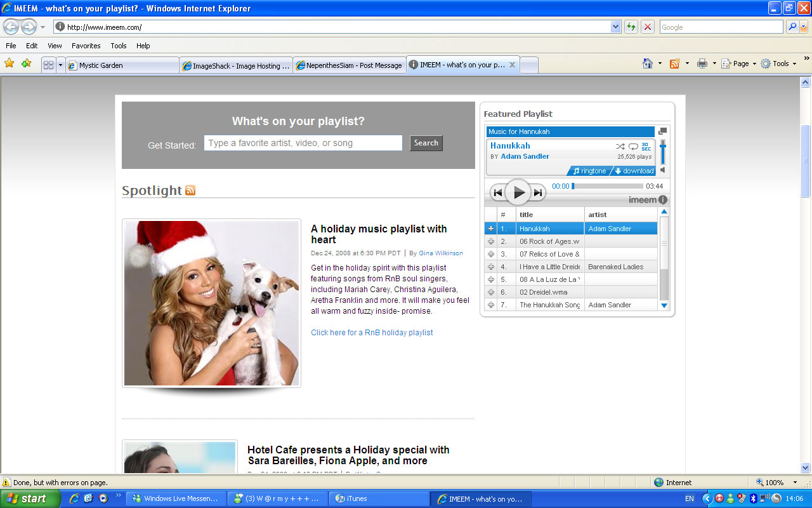The width and height of the screenshot is (812, 508).
Task: Open the Windows start menu
Action: pos(30,498)
